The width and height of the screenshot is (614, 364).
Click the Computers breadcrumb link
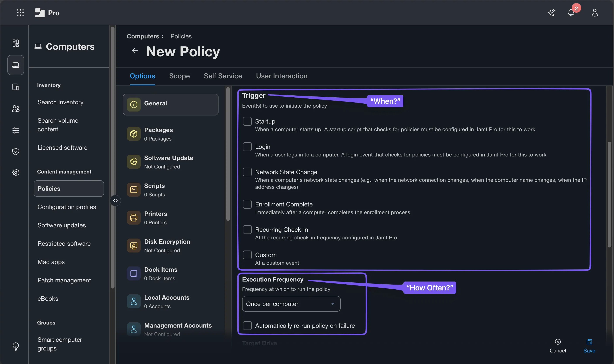[143, 36]
